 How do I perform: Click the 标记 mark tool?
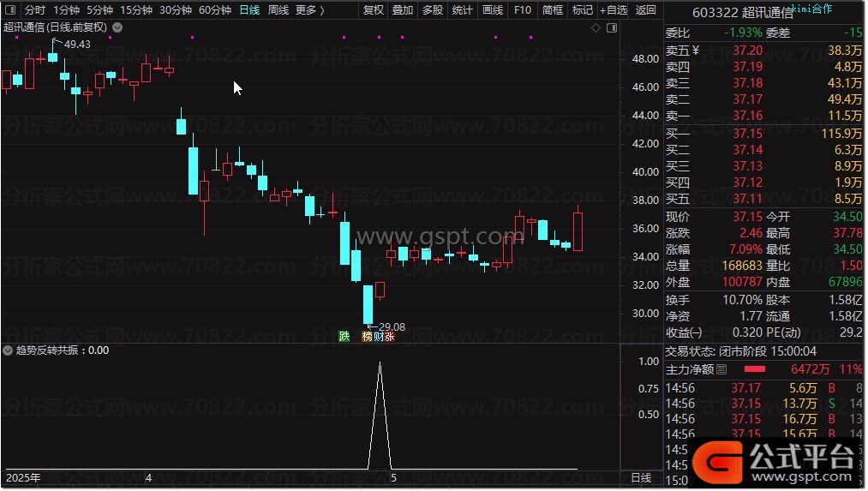(582, 10)
